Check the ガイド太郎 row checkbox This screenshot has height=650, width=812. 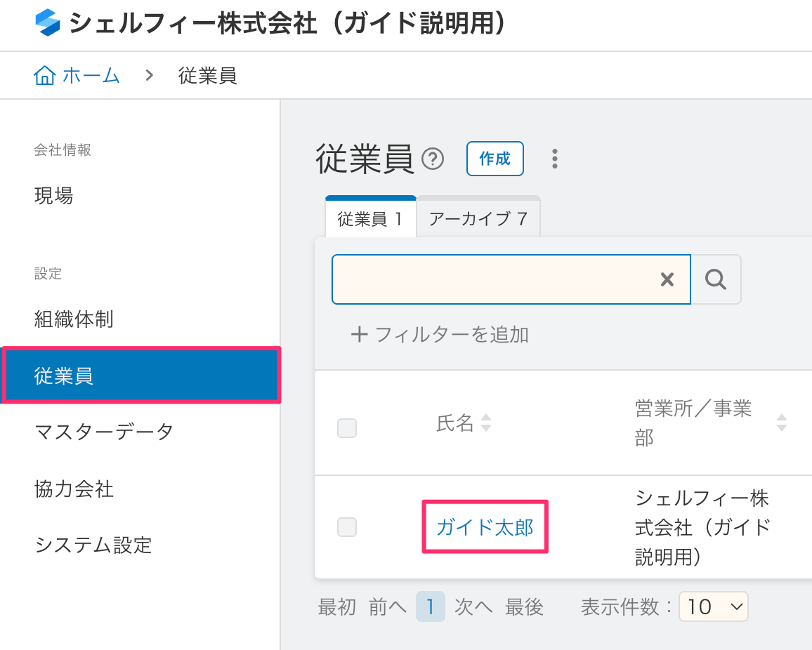(x=347, y=526)
